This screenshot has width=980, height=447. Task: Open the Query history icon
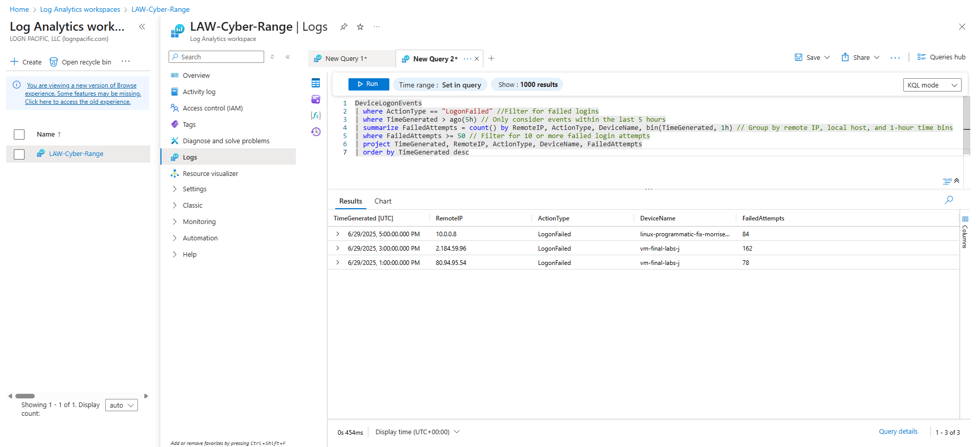pyautogui.click(x=316, y=132)
